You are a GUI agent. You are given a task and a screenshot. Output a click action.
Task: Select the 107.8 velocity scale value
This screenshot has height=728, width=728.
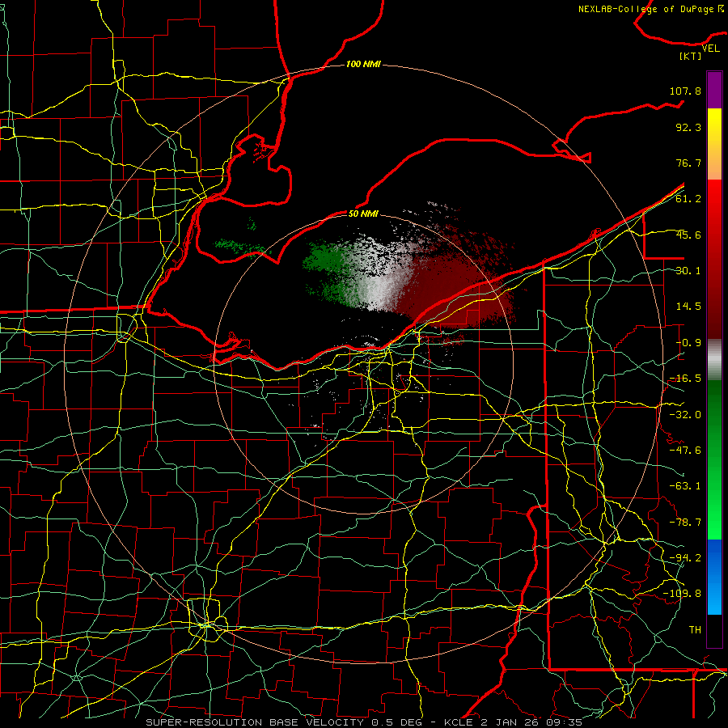pos(685,91)
